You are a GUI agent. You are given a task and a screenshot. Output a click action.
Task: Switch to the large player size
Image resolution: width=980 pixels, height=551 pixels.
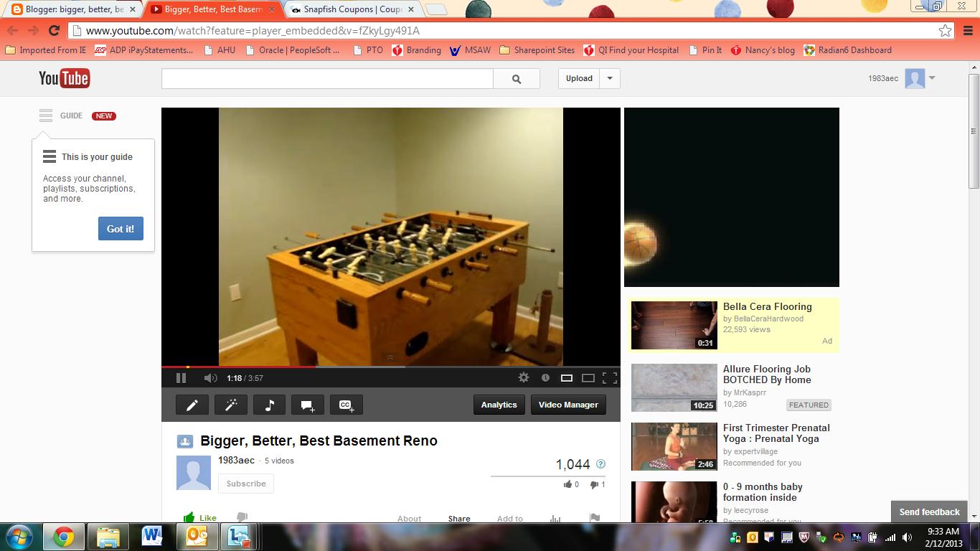[x=588, y=378]
